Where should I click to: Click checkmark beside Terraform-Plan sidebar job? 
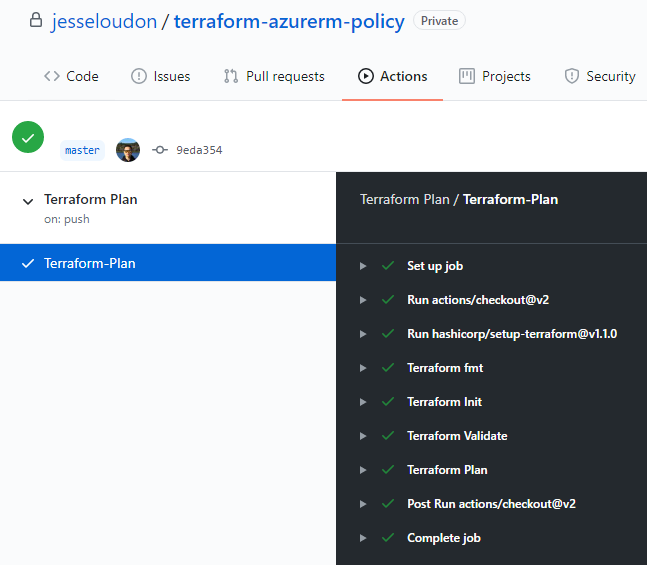(28, 263)
